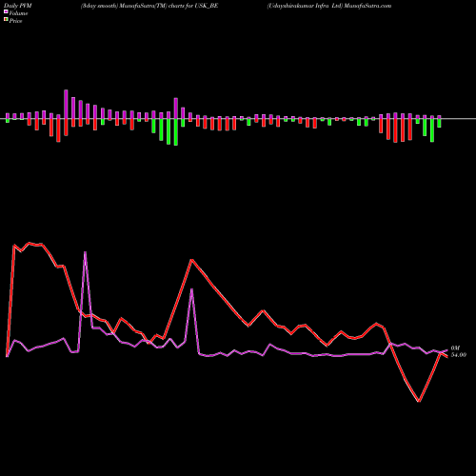This screenshot has width=476, height=476.
Task: Click the red-green Price legend swatch
Action: 6,20
